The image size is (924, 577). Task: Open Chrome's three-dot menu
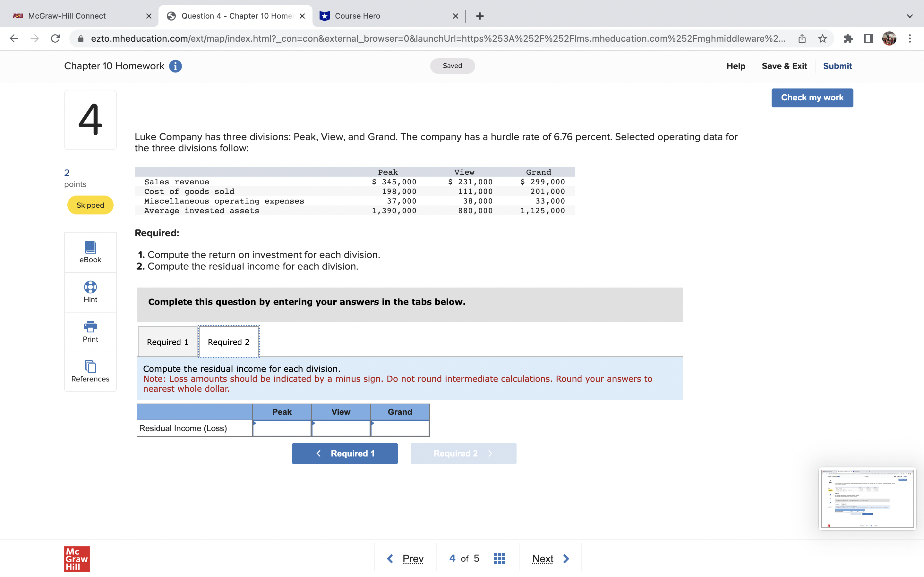pyautogui.click(x=910, y=38)
